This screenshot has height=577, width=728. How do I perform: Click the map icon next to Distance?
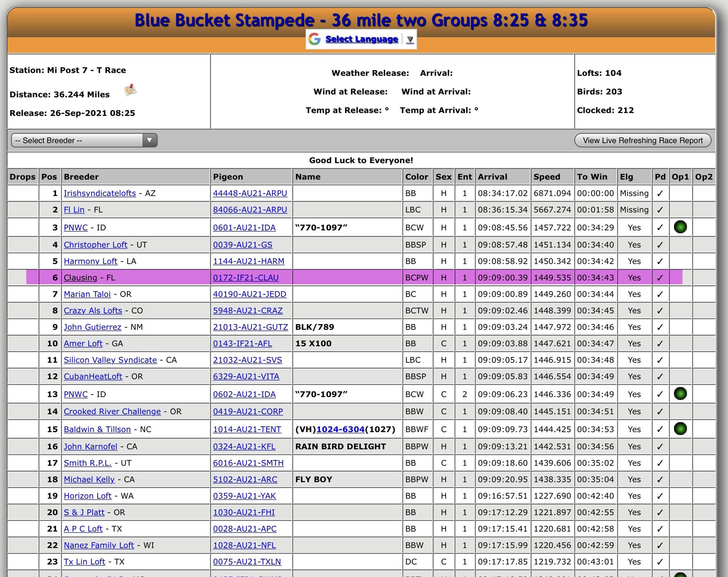click(x=130, y=90)
